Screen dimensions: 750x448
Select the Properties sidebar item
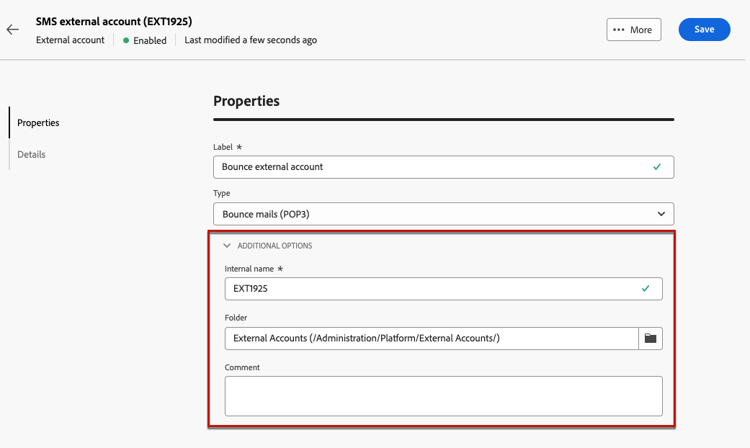pyautogui.click(x=38, y=123)
